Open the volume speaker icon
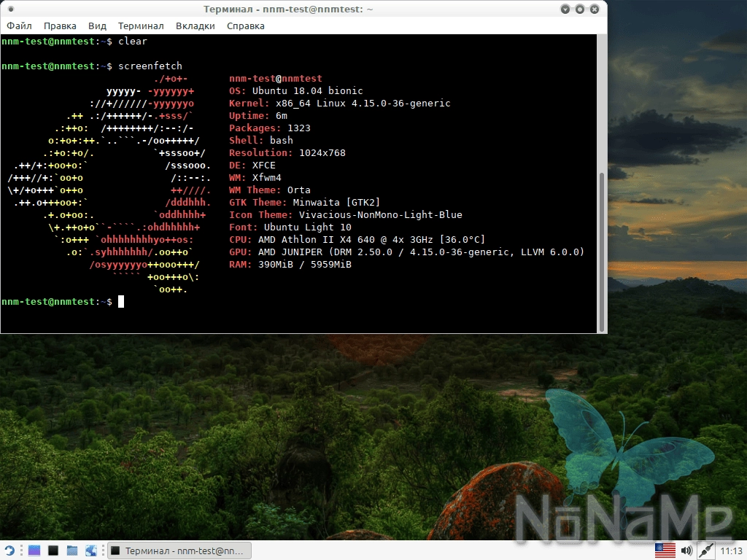Screen dimensions: 747x560 click(x=686, y=551)
